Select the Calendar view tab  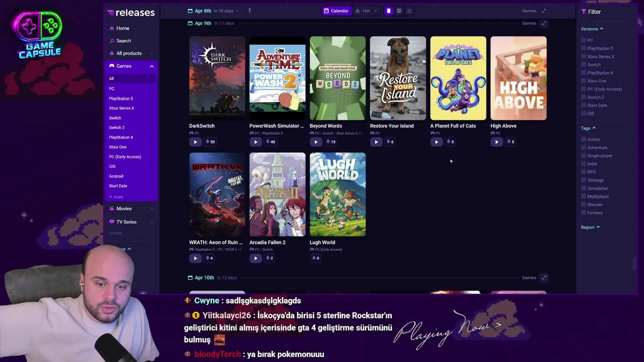(x=336, y=11)
